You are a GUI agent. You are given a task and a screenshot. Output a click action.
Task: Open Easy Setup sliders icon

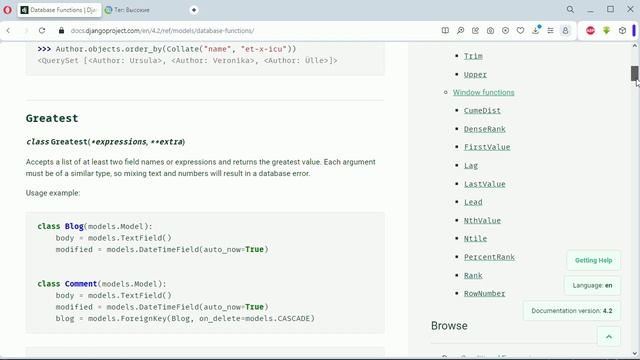(x=551, y=31)
